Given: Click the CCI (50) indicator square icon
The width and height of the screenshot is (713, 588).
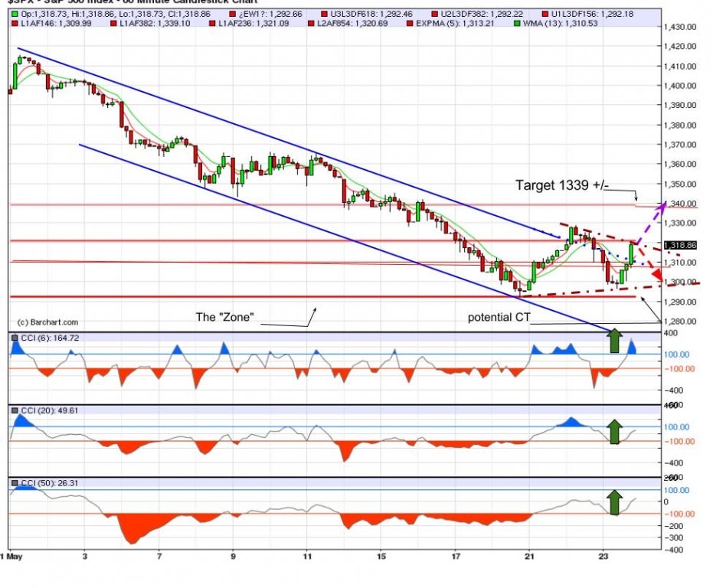Looking at the screenshot, I should point(15,483).
